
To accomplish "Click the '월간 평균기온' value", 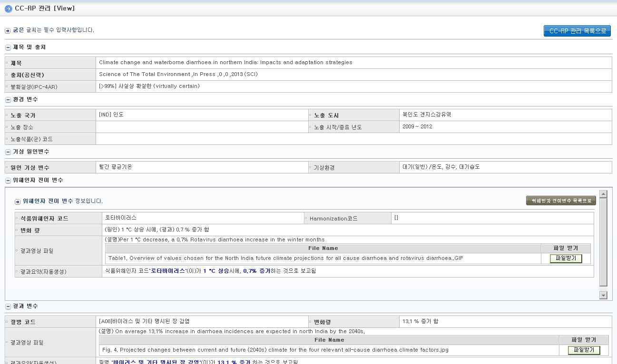I will pyautogui.click(x=116, y=167).
